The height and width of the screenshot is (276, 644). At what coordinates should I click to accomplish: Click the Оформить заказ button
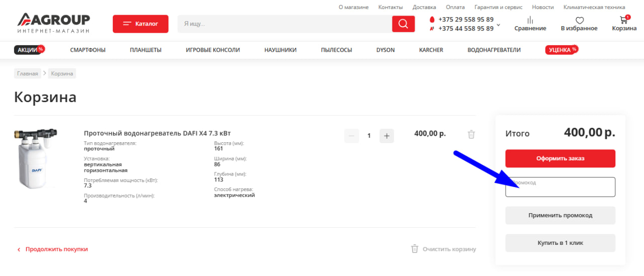560,158
